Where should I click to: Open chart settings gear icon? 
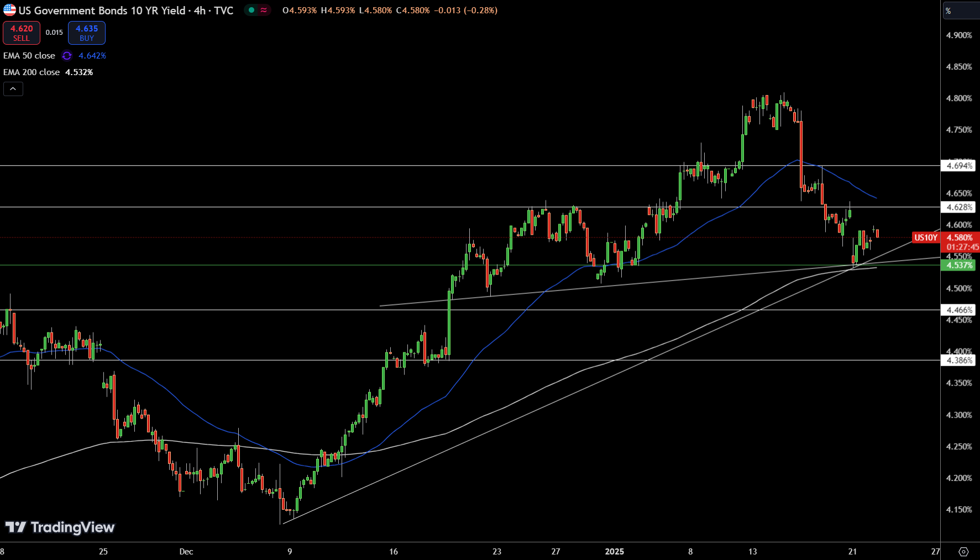963,552
